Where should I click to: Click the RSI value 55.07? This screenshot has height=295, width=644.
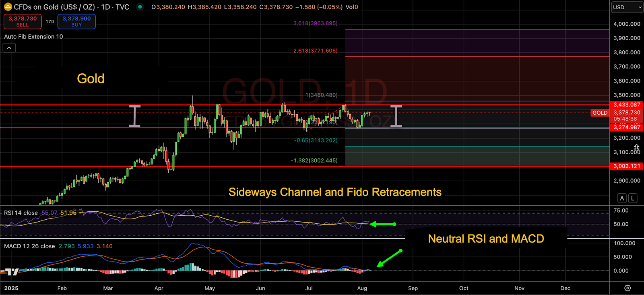tap(50, 213)
